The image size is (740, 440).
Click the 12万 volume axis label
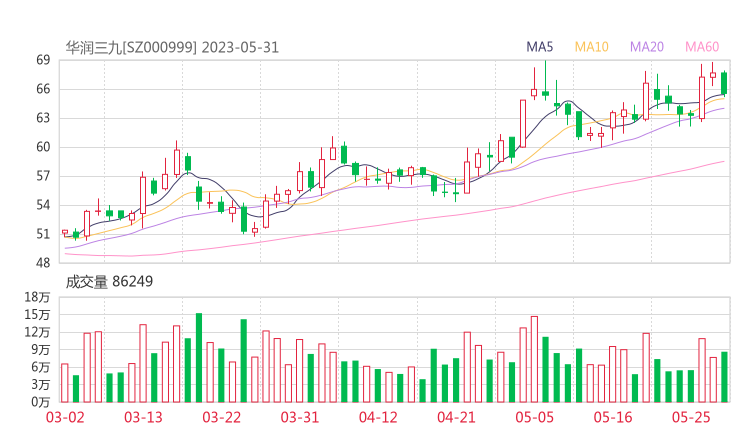(x=37, y=332)
